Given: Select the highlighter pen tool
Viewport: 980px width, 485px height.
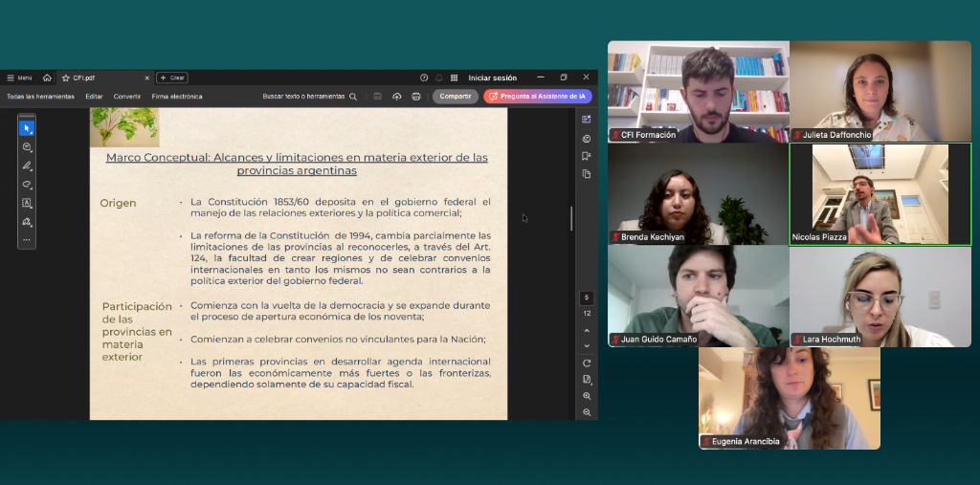Looking at the screenshot, I should coord(26,165).
